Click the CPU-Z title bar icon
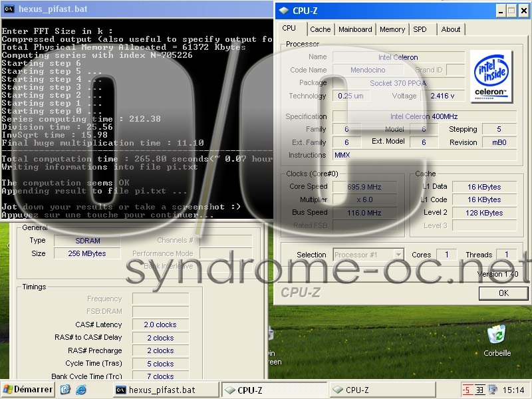Image resolution: width=532 pixels, height=399 pixels. [x=284, y=11]
